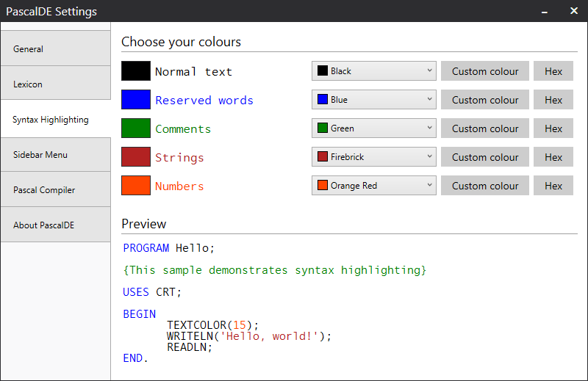The width and height of the screenshot is (588, 381).
Task: Go to the Sidebar Menu tab
Action: coord(56,155)
